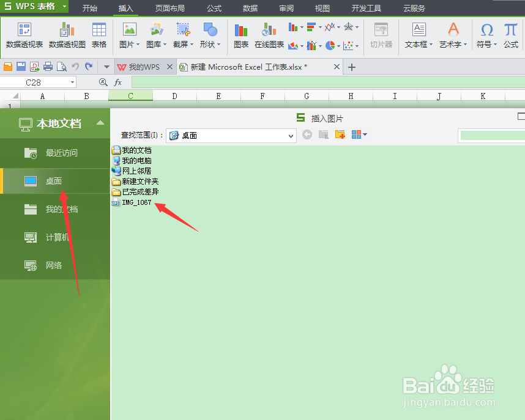This screenshot has height=420, width=525.
Task: Select column C header
Action: 130,96
